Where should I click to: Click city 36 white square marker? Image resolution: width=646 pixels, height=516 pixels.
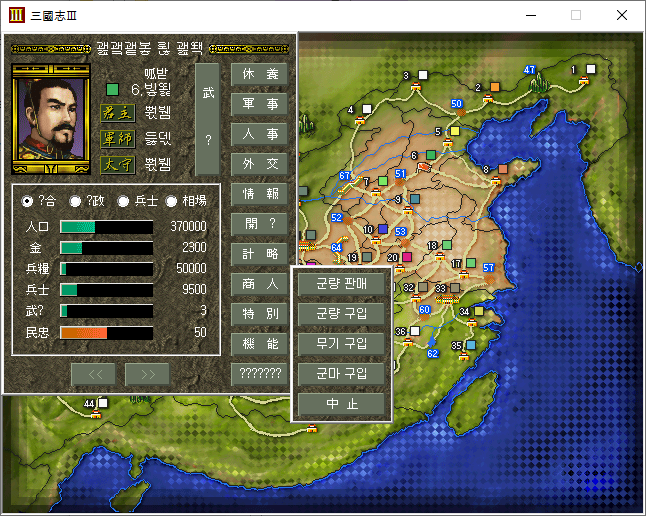[415, 331]
